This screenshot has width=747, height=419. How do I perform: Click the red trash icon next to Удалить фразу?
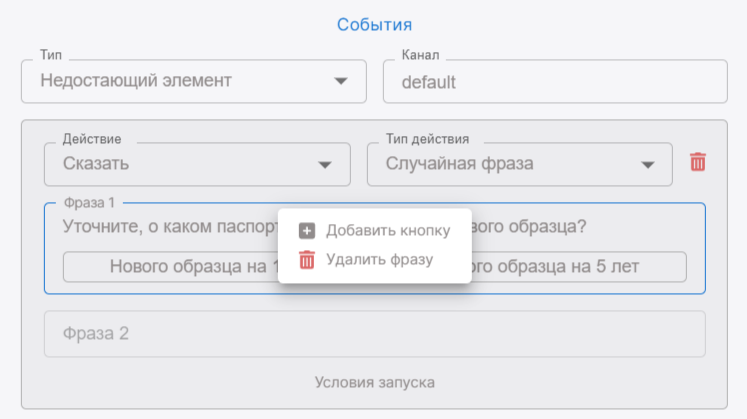click(x=307, y=259)
